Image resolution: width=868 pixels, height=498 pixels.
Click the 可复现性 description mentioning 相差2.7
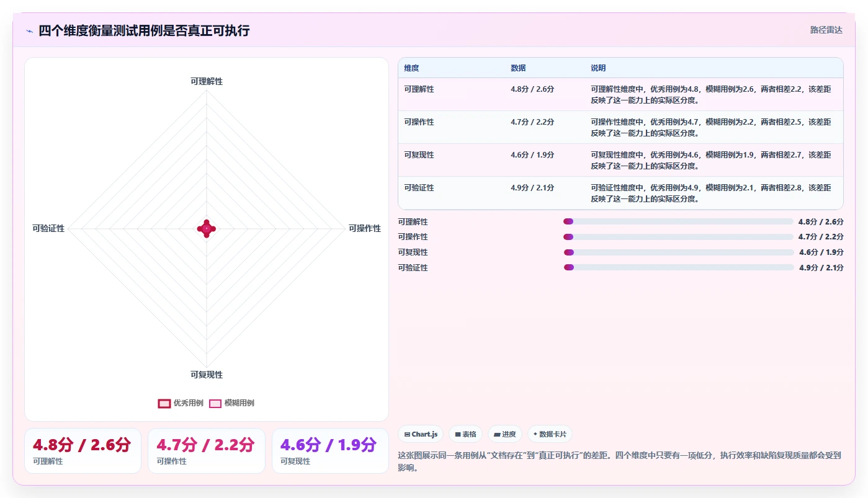tap(711, 161)
